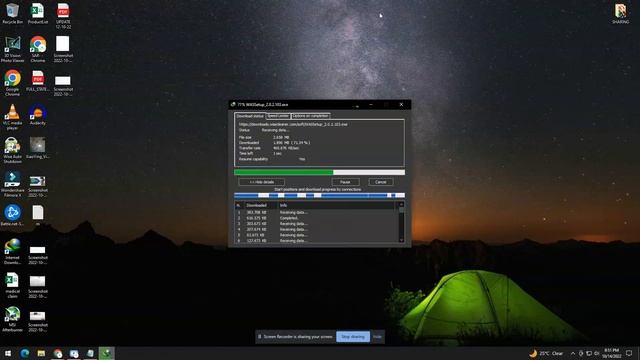Open Wise Auto Shutdown shortcut
The height and width of the screenshot is (360, 640).
tap(12, 150)
